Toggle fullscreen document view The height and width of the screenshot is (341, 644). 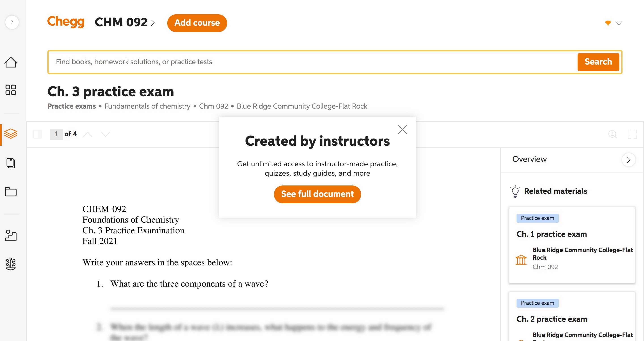[632, 134]
